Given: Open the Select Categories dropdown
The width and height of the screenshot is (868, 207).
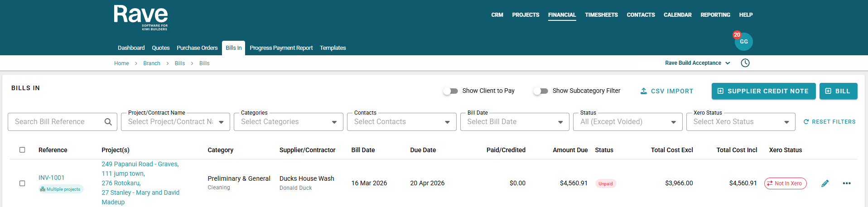Looking at the screenshot, I should tap(288, 122).
